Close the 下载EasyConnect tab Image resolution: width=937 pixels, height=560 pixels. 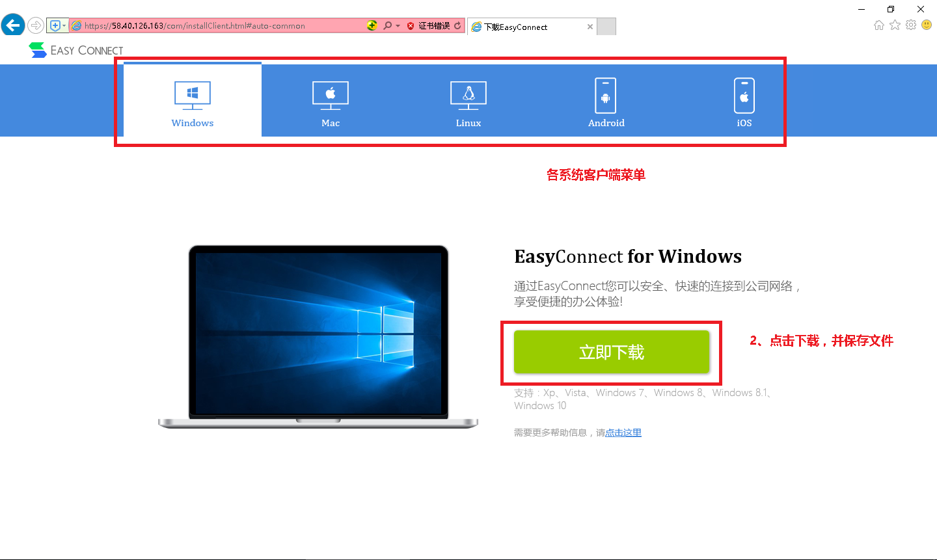click(x=590, y=27)
